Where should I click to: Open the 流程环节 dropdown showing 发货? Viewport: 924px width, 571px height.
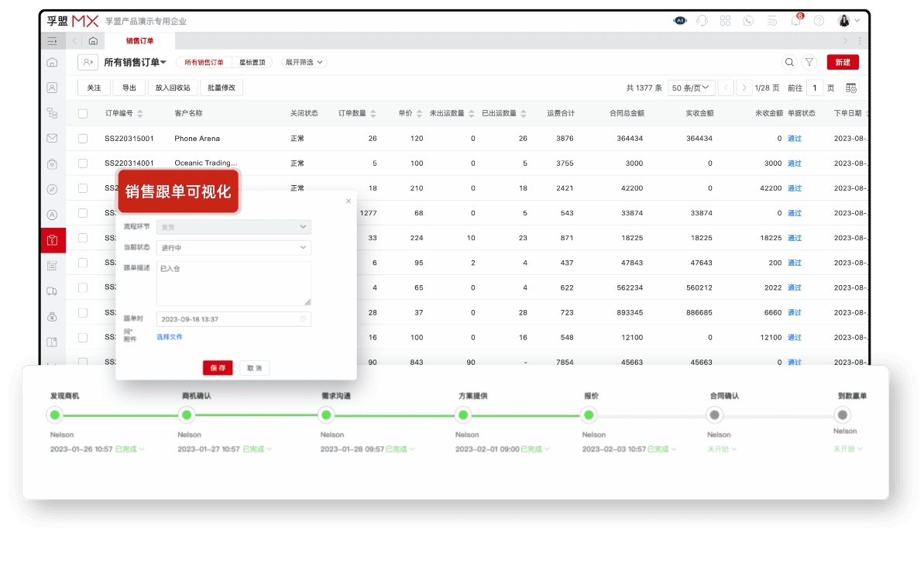232,227
